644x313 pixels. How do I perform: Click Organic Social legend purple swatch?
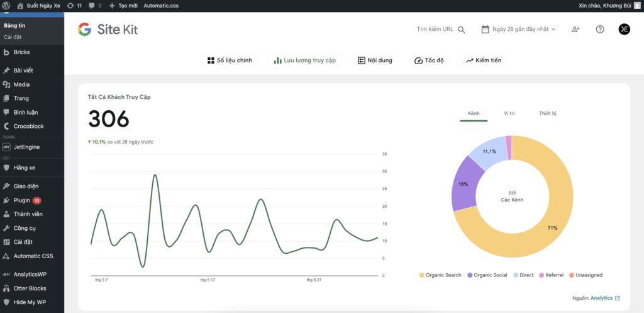(469, 275)
